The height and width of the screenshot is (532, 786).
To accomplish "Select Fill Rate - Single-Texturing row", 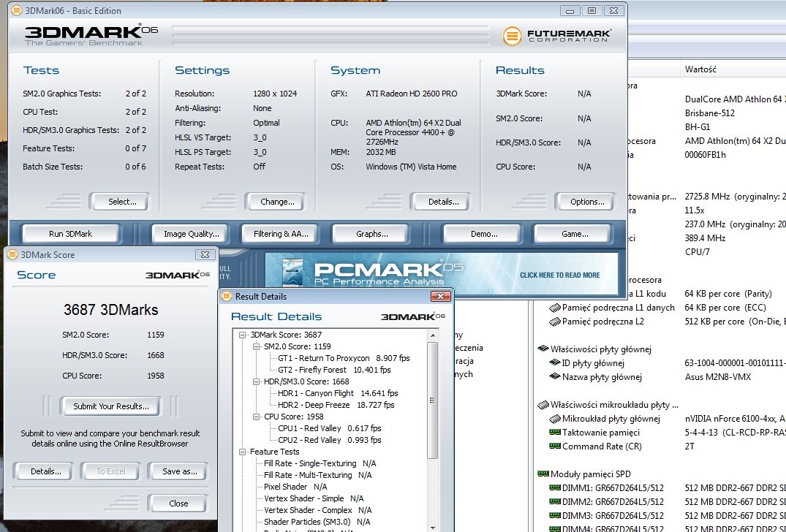I will pos(320,463).
